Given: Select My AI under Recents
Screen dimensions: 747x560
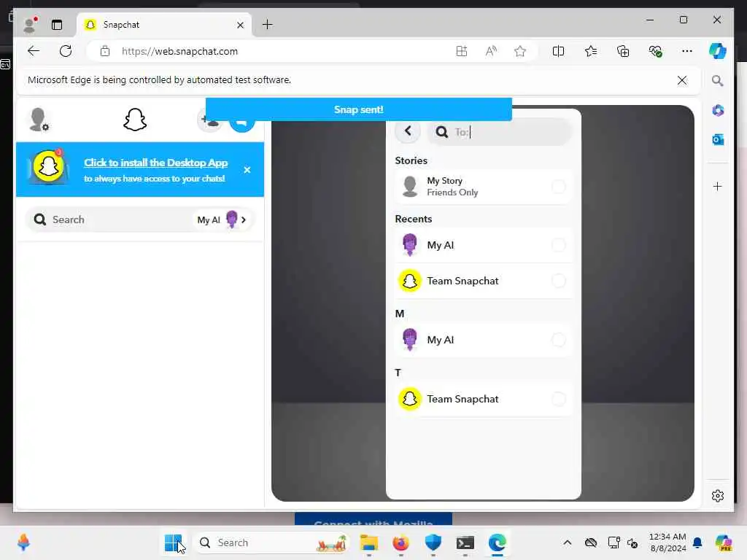Looking at the screenshot, I should [x=483, y=245].
